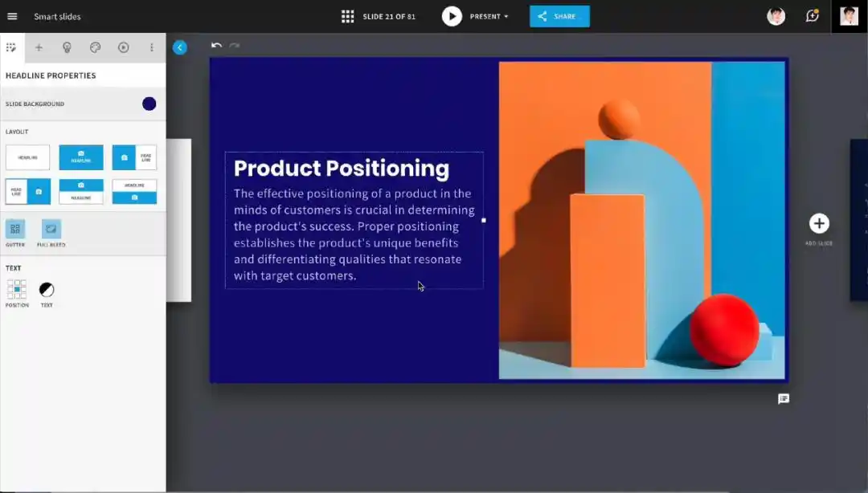Viewport: 868px width, 493px height.
Task: Select the layout properties tab icon
Action: click(x=11, y=47)
